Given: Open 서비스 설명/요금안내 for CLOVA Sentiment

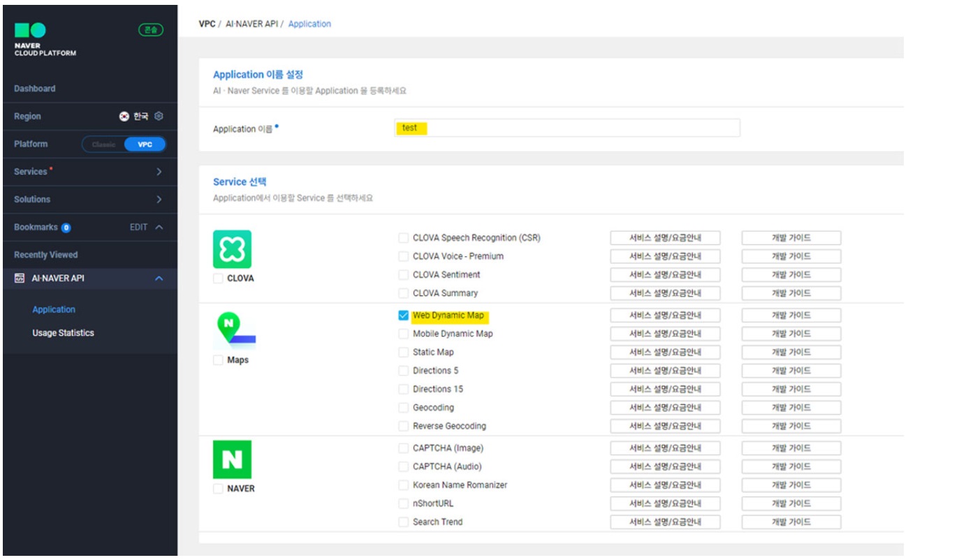Looking at the screenshot, I should [665, 275].
